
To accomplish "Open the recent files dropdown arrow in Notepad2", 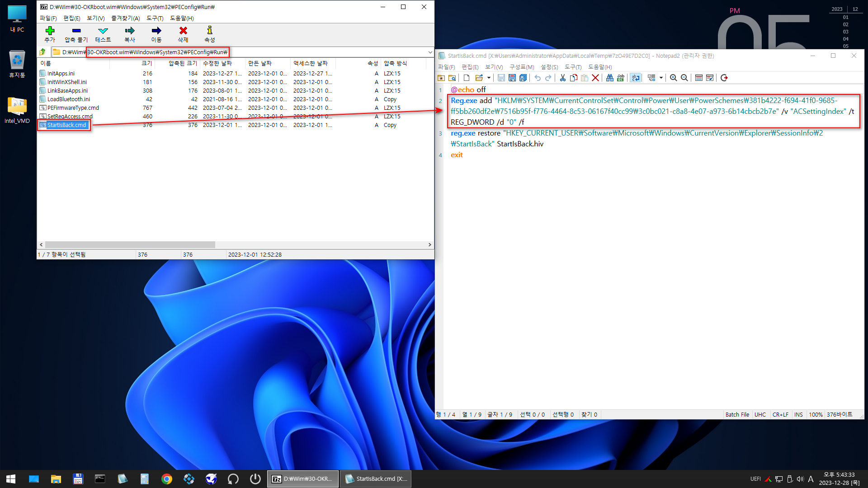I will click(489, 78).
